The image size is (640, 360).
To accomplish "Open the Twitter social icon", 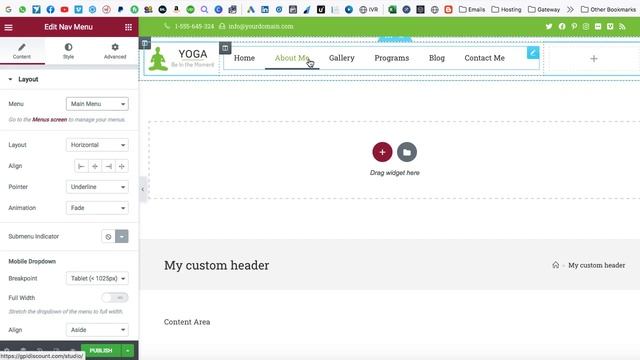I will click(x=549, y=27).
